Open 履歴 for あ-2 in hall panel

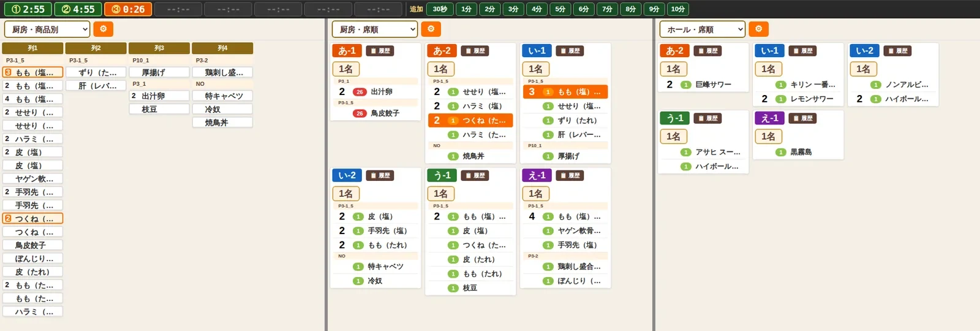point(707,51)
